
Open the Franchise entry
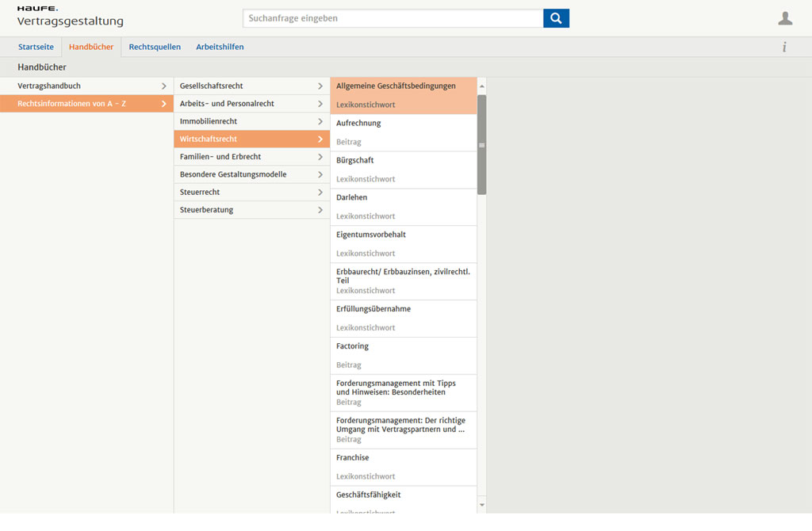click(404, 468)
